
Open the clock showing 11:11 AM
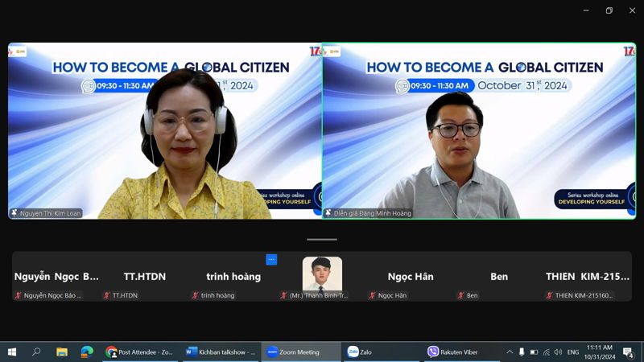[600, 352]
